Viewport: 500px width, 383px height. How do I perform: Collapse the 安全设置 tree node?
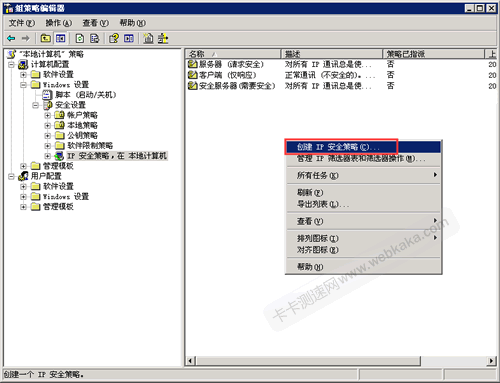click(35, 105)
